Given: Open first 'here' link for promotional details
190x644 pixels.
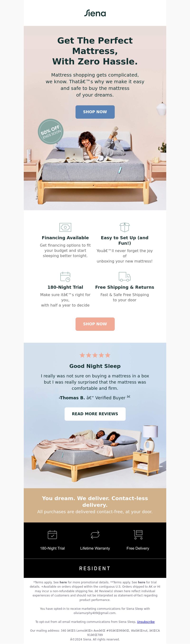Looking at the screenshot, I should [63, 582].
